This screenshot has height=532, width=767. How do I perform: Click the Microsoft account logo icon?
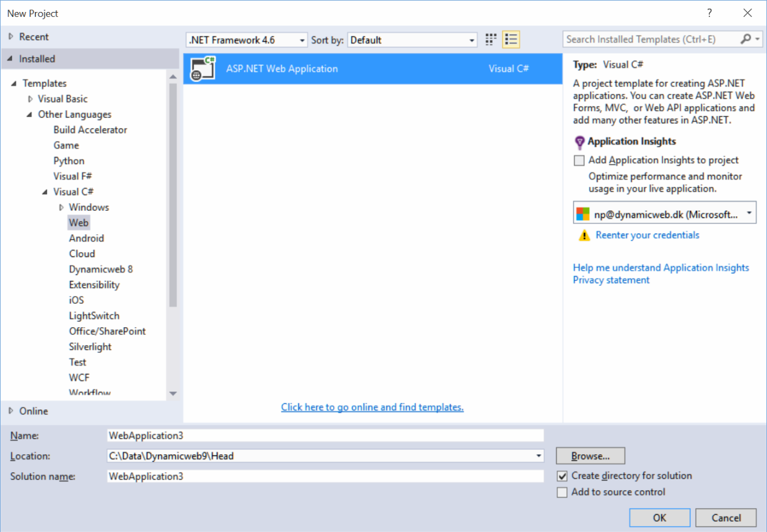pos(583,214)
